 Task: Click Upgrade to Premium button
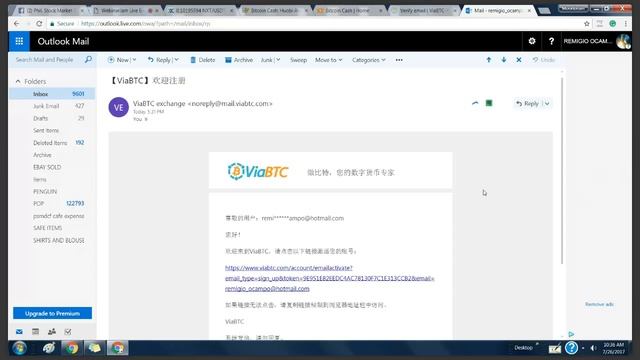click(x=52, y=313)
